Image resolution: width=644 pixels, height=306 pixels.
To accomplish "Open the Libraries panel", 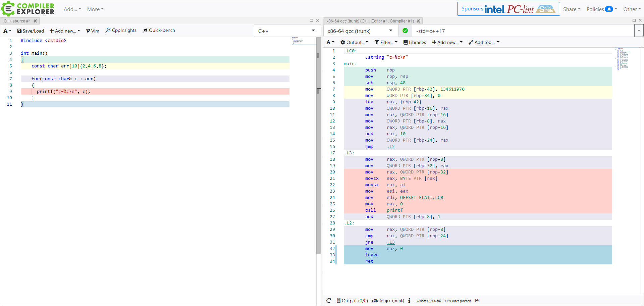I will [x=415, y=42].
